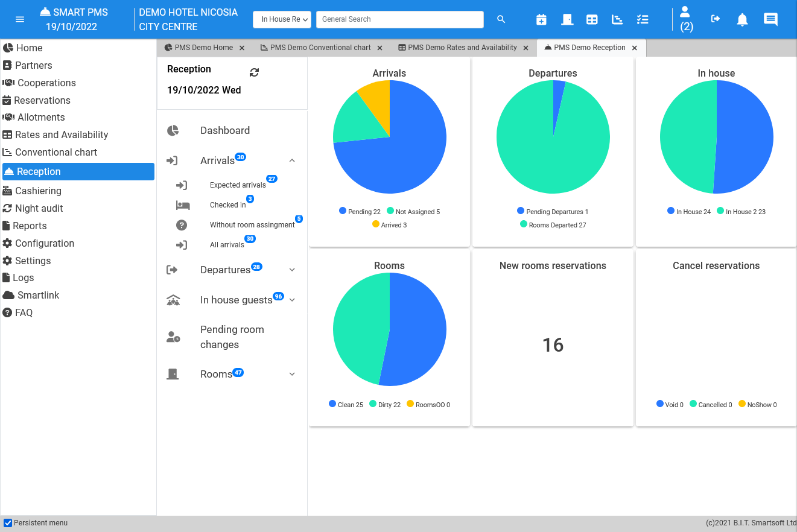Click the Dirty 22 legend swatch
Viewport: 797px width, 532px height.
pyautogui.click(x=373, y=404)
